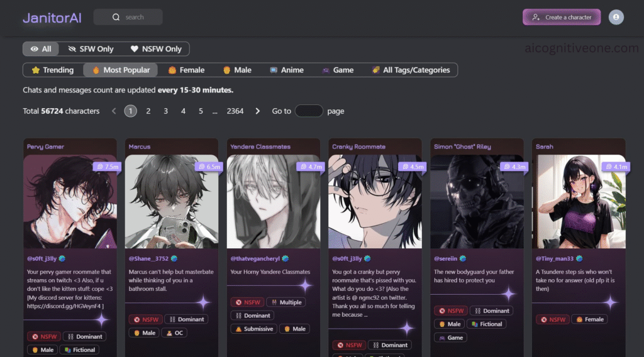The image size is (644, 357).
Task: Click the Game tag on Simon Ghost Riley
Action: click(450, 338)
